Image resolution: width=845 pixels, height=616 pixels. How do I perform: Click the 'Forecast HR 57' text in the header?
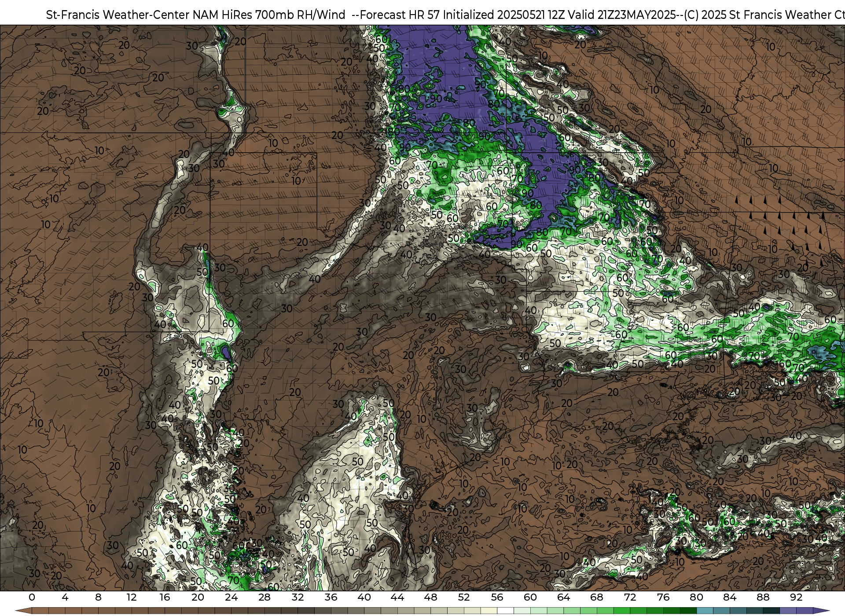coord(400,15)
